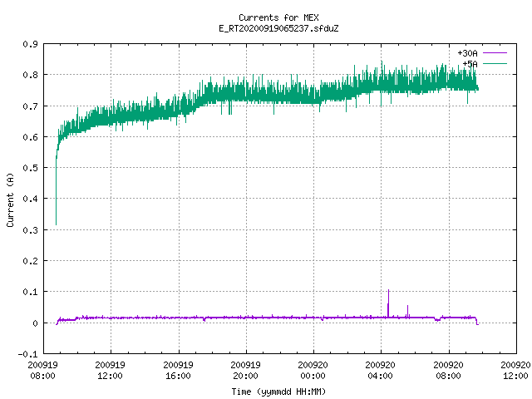Click the green +5A startup drop to 0.3

[56, 190]
